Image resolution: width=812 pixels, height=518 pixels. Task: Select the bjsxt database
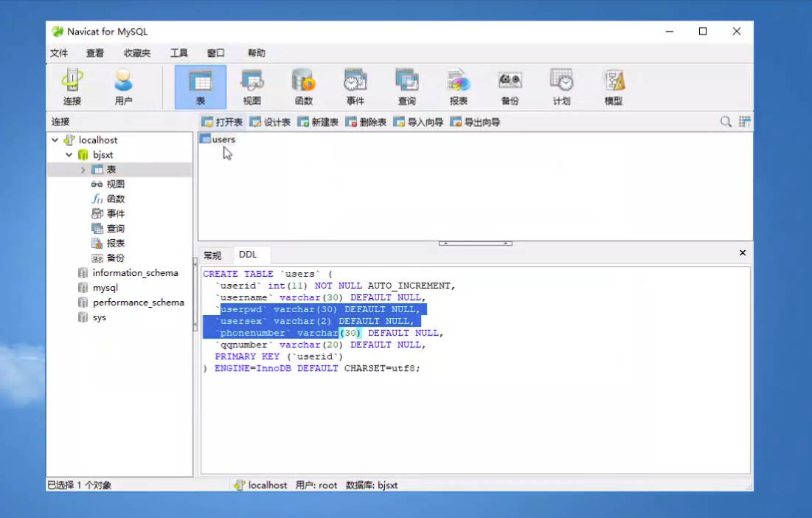pos(103,155)
